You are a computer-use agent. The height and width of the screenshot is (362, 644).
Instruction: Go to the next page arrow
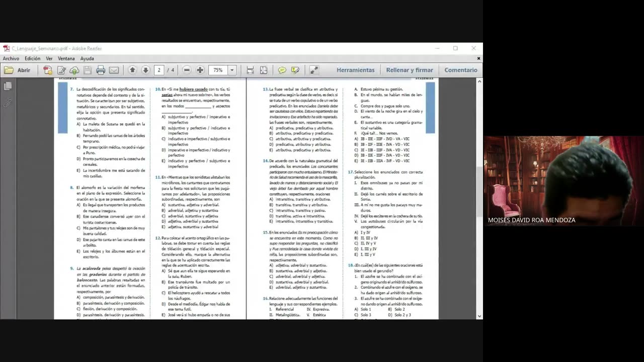[145, 70]
